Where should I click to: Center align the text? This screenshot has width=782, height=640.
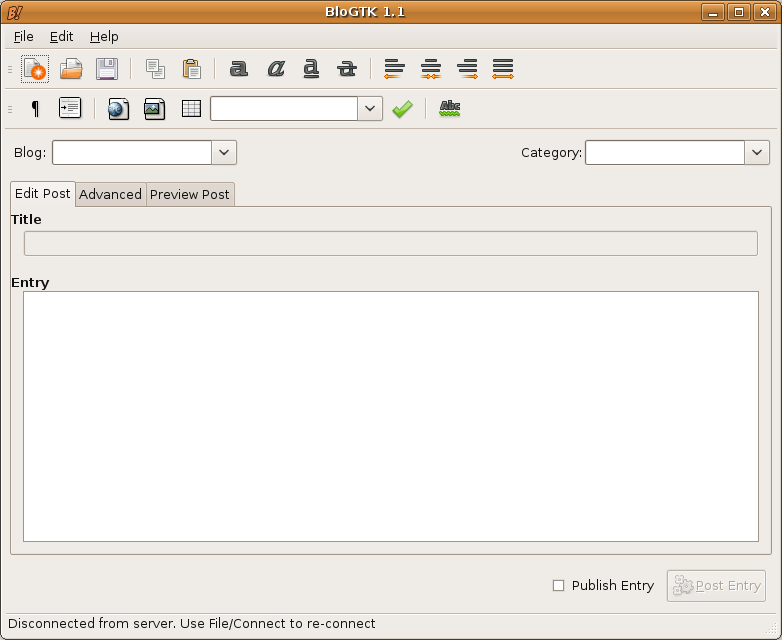pos(431,68)
